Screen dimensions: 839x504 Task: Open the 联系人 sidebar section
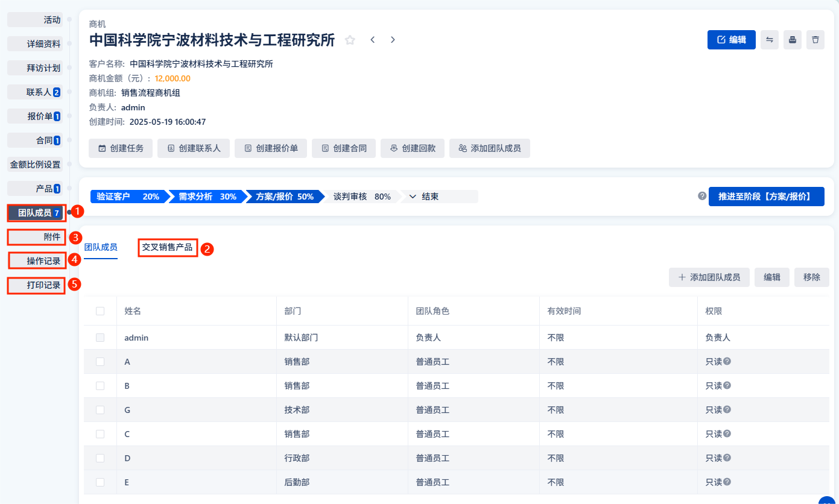35,92
